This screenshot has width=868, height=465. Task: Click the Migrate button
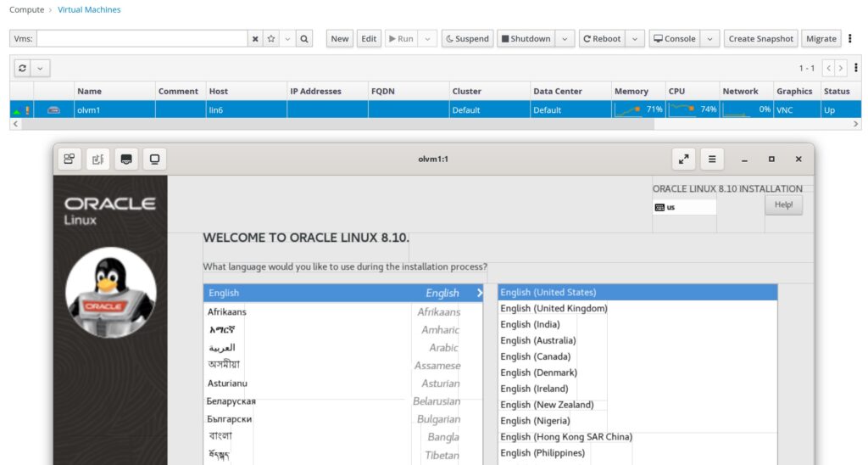pos(821,39)
